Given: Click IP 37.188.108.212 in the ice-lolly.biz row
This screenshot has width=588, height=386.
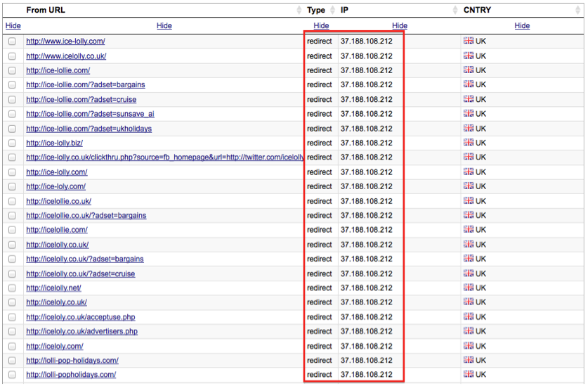Looking at the screenshot, I should pyautogui.click(x=367, y=143).
